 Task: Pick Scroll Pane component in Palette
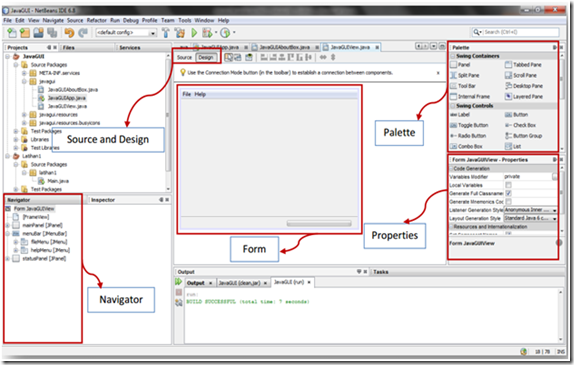point(521,75)
